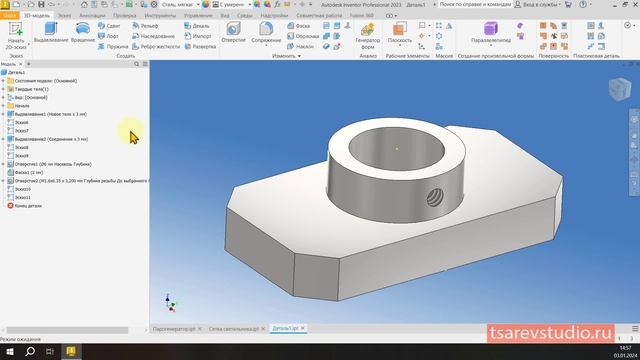
Task: Collapse the Выдавливание1 feature node
Action: (3, 114)
